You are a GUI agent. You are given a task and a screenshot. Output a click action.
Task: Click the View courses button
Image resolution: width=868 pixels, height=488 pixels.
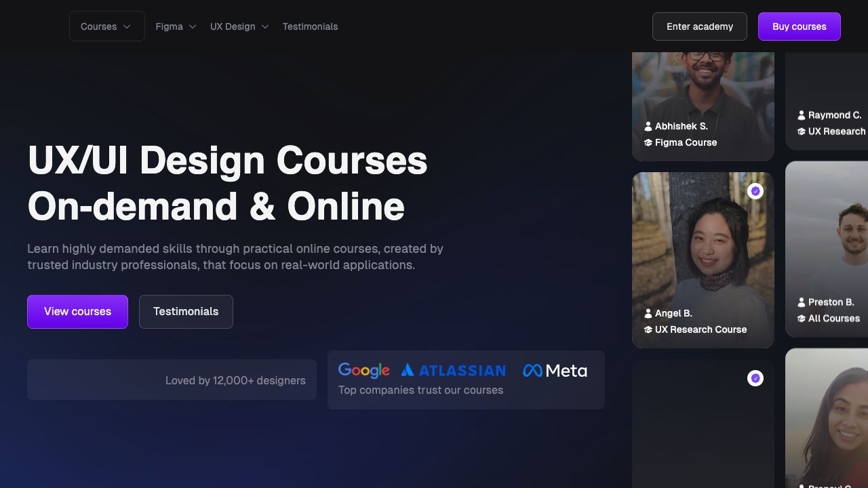[x=77, y=312]
